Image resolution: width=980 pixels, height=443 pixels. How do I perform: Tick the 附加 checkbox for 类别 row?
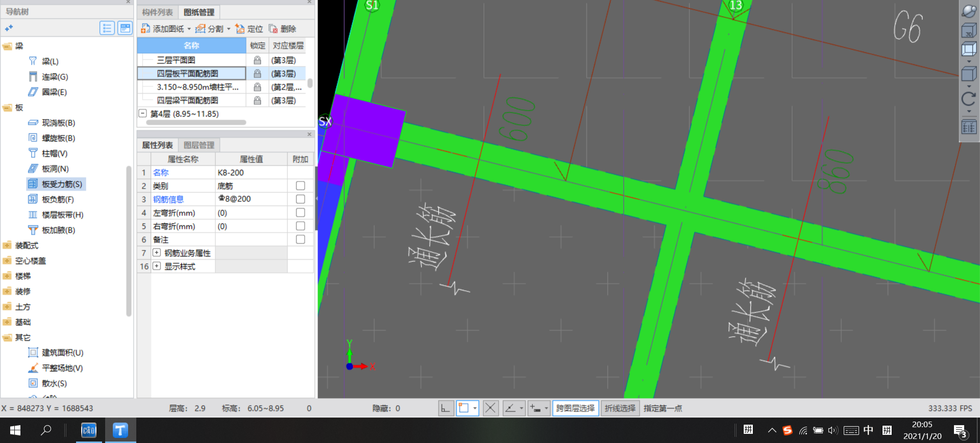click(x=301, y=186)
